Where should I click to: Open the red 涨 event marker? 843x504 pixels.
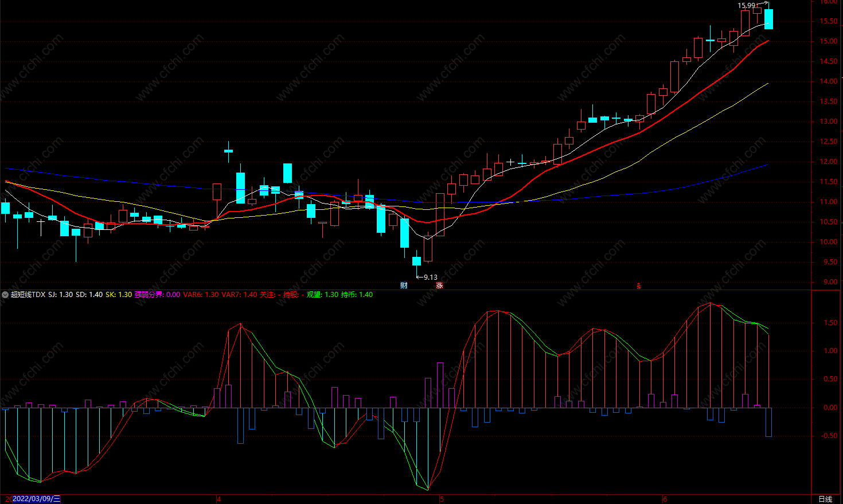click(439, 285)
